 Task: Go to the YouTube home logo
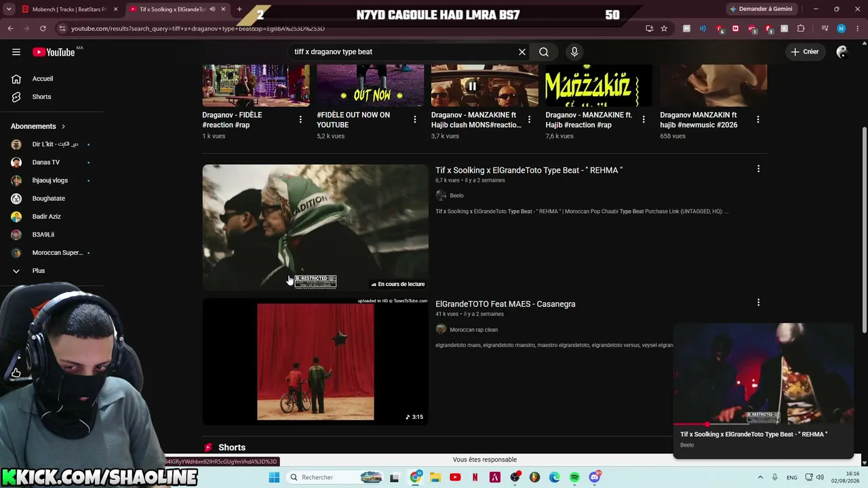point(54,52)
